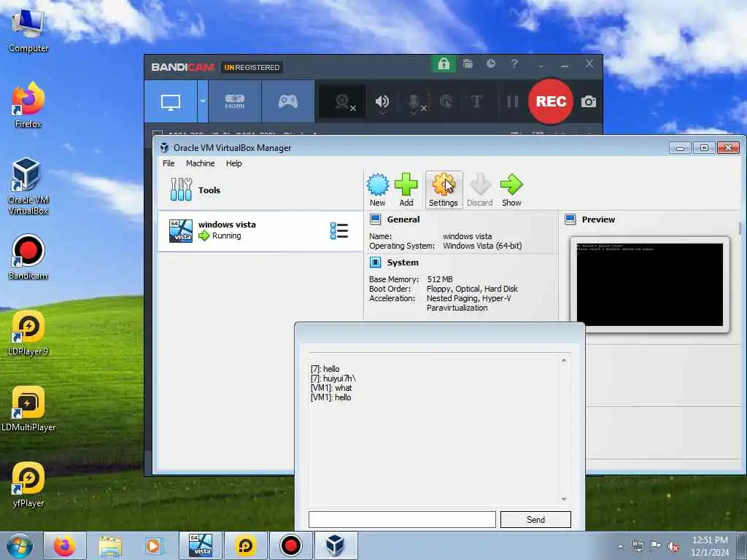Click the Show green arrow icon
This screenshot has height=560, width=747.
511,190
